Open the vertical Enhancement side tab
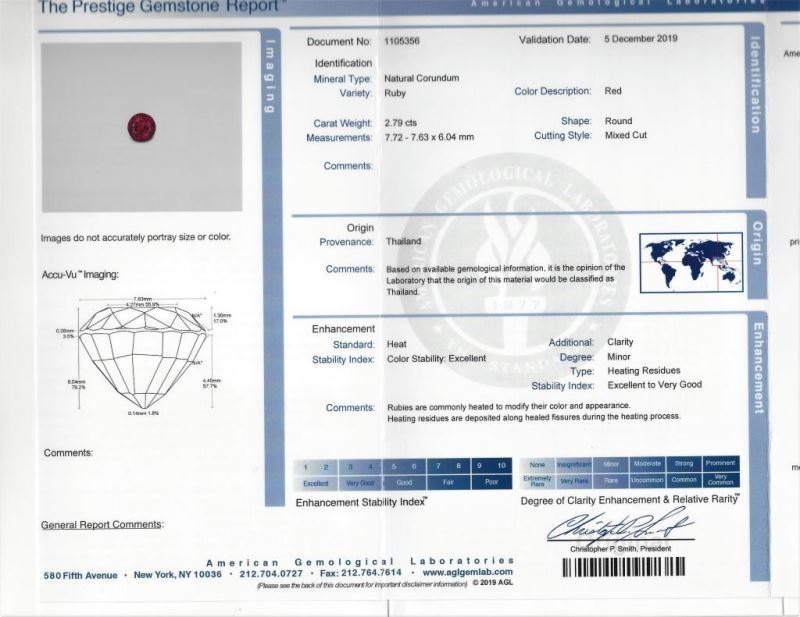 click(758, 367)
